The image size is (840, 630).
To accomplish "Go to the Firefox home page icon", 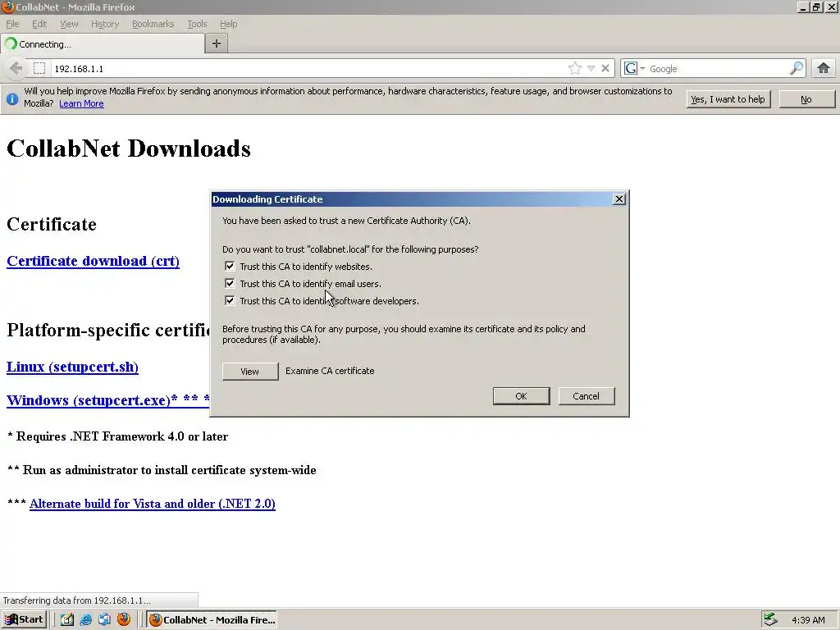I will tap(824, 69).
